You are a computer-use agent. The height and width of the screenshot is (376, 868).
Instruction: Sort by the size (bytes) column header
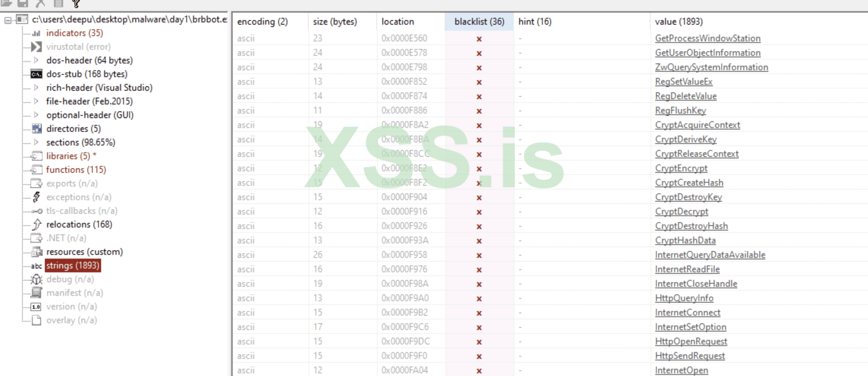click(342, 22)
